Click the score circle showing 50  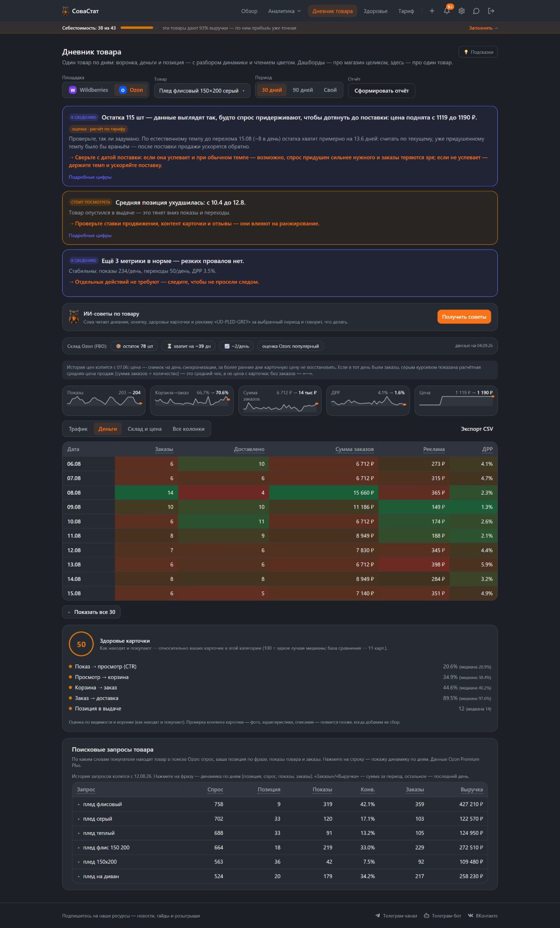[81, 644]
